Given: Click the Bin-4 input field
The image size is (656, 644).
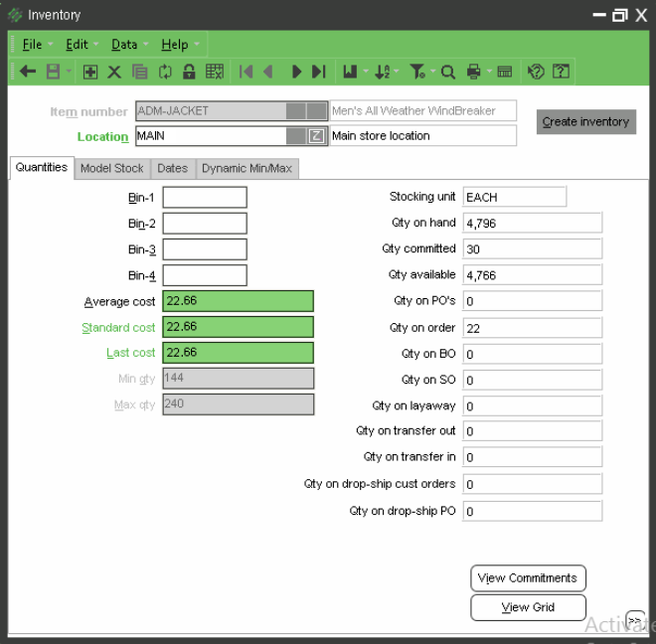Looking at the screenshot, I should click(205, 275).
